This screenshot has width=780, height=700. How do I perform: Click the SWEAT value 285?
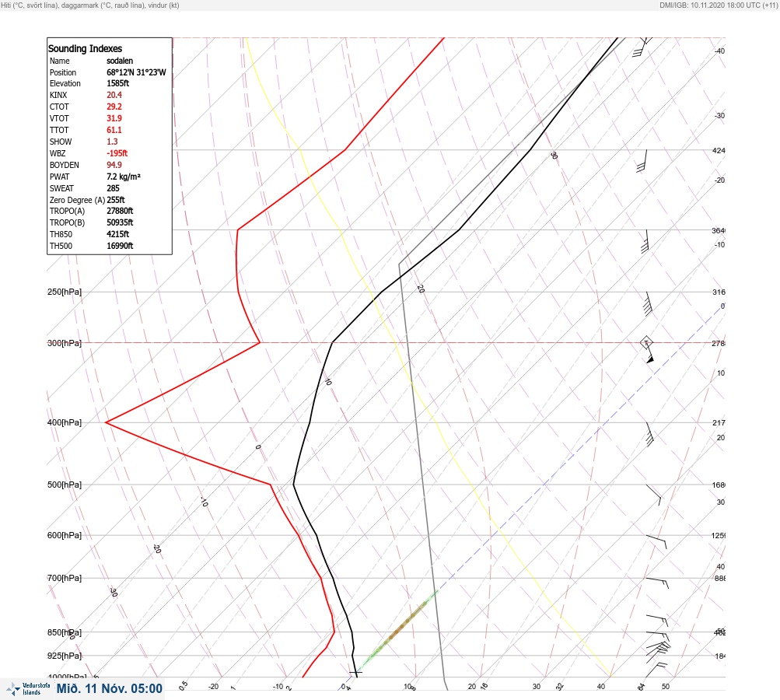pyautogui.click(x=114, y=188)
